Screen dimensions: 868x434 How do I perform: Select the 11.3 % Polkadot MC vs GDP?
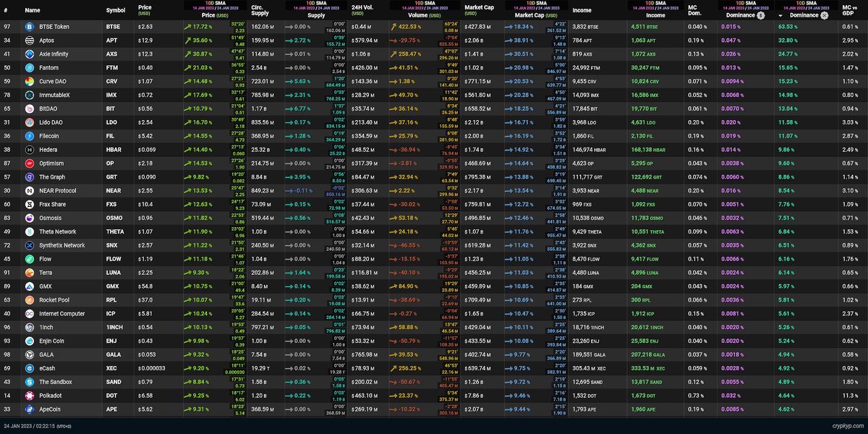tap(849, 396)
